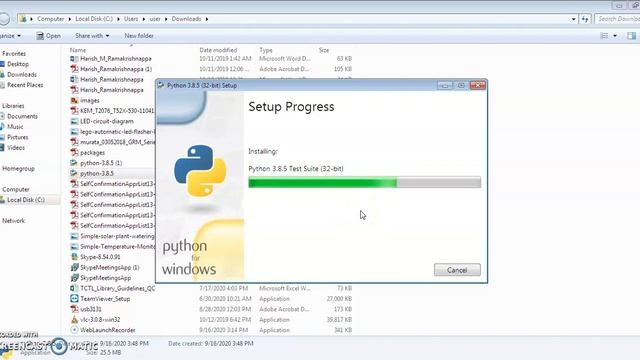Select the images file icon
Screen dimensions: 640x360
tap(74, 100)
